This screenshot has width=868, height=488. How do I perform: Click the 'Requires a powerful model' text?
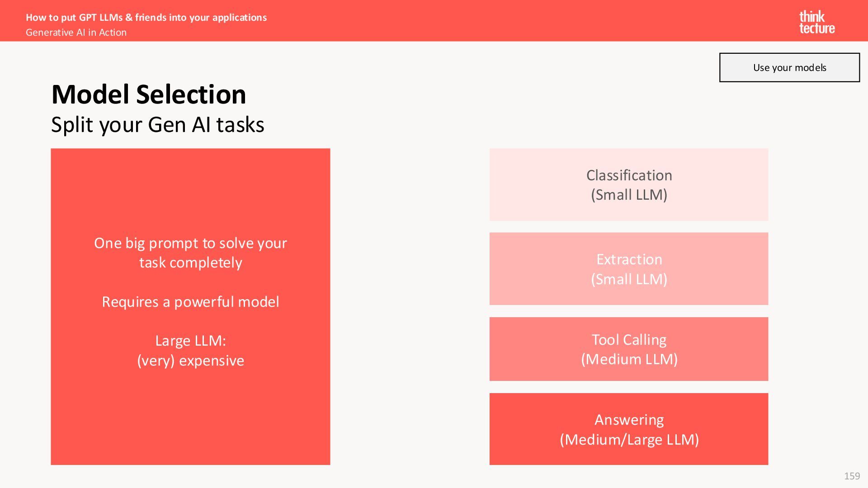(190, 301)
